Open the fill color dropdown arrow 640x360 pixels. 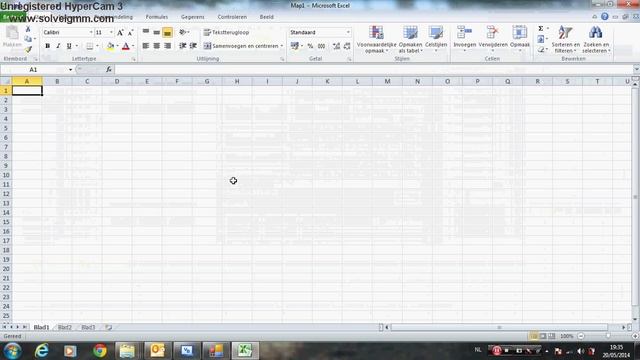(x=117, y=46)
